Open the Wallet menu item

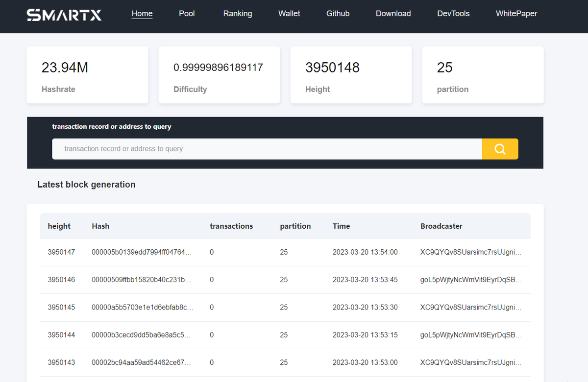[x=289, y=14]
